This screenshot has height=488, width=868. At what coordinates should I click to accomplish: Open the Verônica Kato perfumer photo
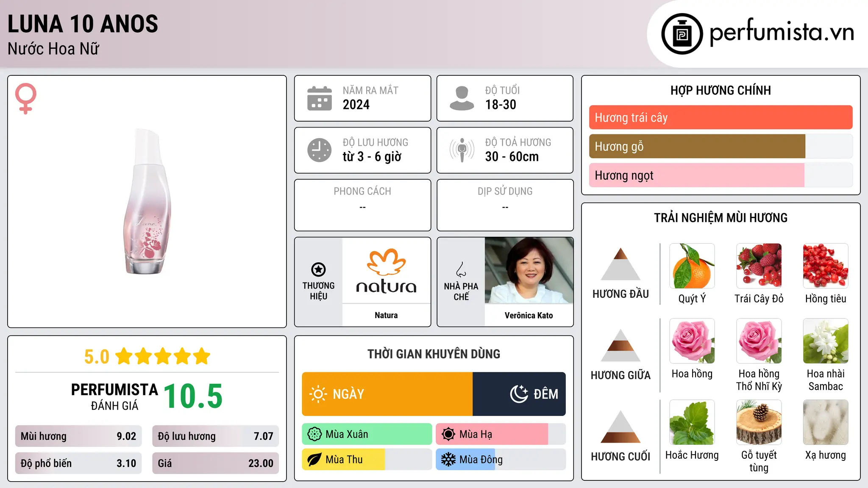tap(529, 270)
